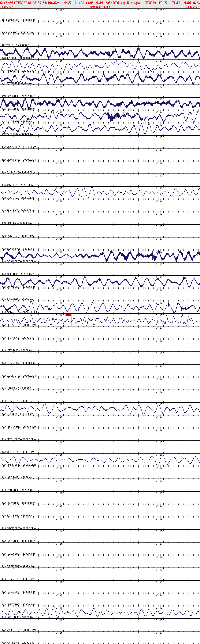The width and height of the screenshot is (200, 644).
Task: Select the UW.LON BHZ channel label
Action: (18, 401)
